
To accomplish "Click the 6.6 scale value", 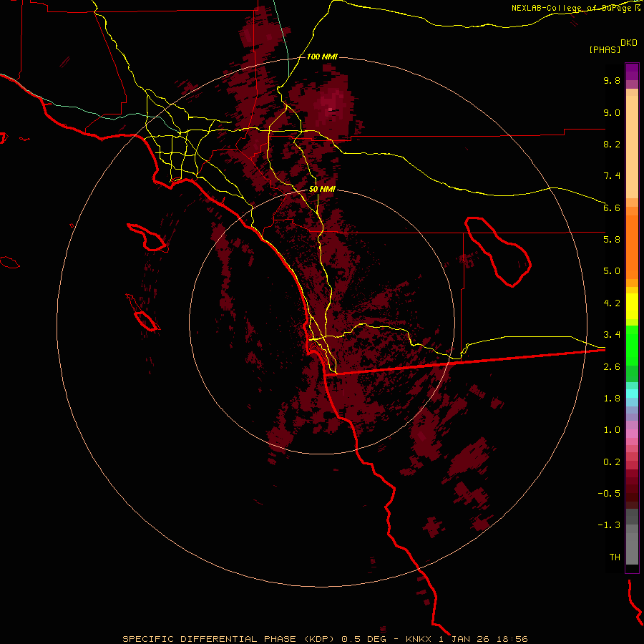I will click(x=612, y=208).
